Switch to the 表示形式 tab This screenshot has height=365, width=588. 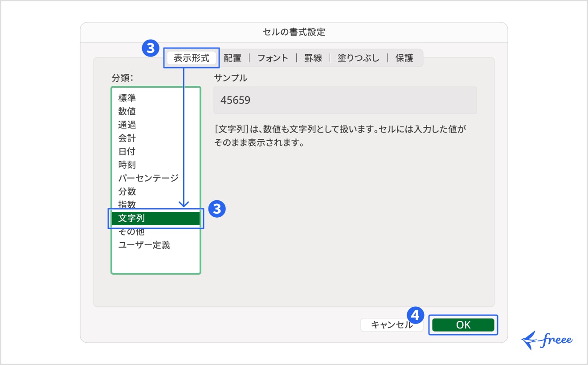pos(192,58)
